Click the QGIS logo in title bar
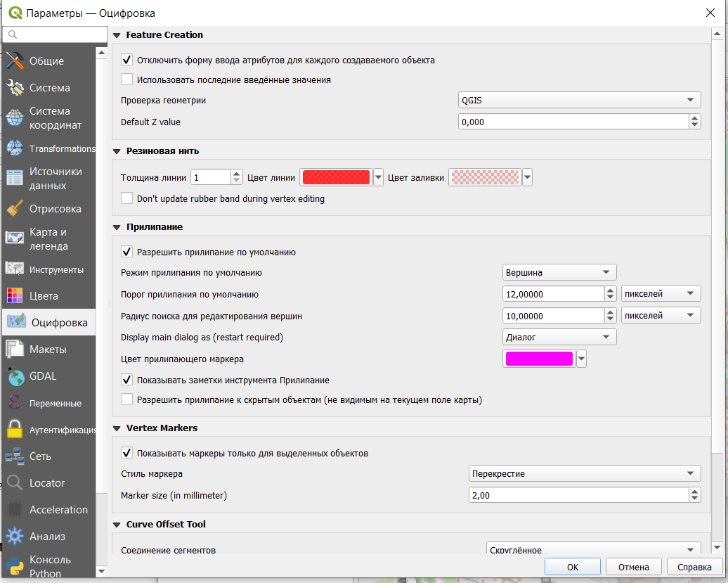This screenshot has height=583, width=728. click(15, 13)
